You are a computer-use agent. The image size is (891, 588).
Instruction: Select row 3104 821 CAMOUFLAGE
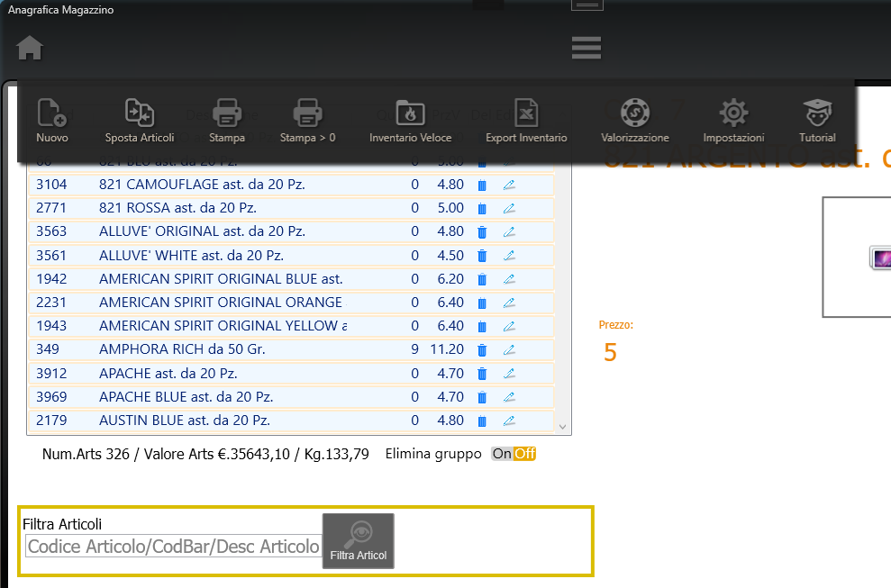[292, 185]
